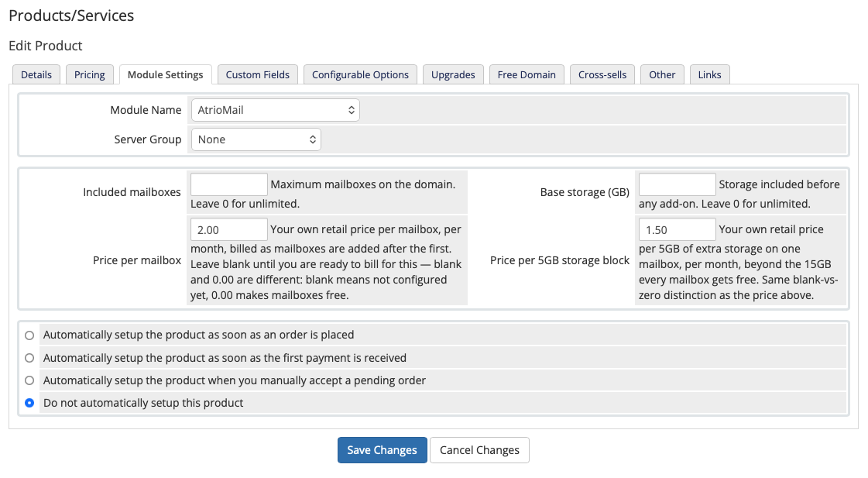868x478 pixels.
Task: Open the Module Name dropdown showing AtrioMail
Action: point(275,110)
